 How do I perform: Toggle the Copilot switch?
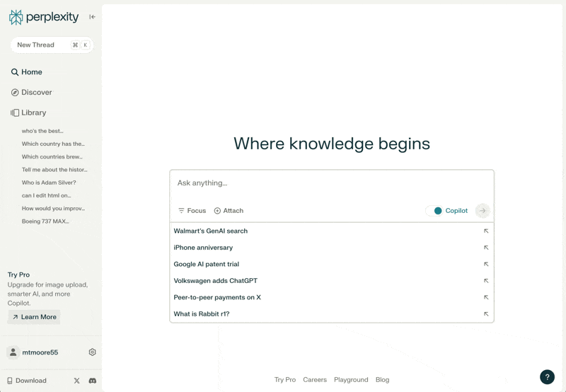point(434,211)
